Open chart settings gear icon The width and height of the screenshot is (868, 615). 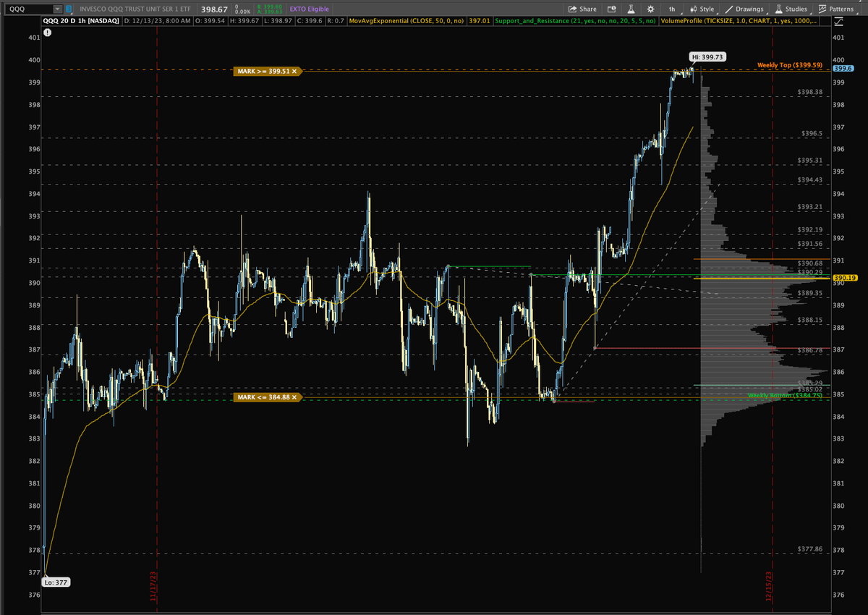pos(650,9)
